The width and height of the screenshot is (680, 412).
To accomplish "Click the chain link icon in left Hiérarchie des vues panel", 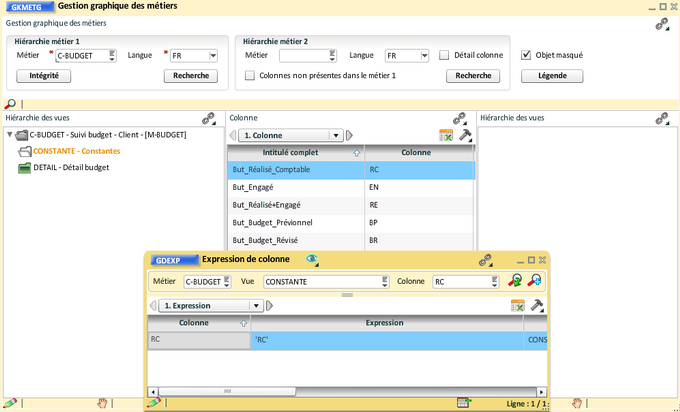I will tap(209, 118).
